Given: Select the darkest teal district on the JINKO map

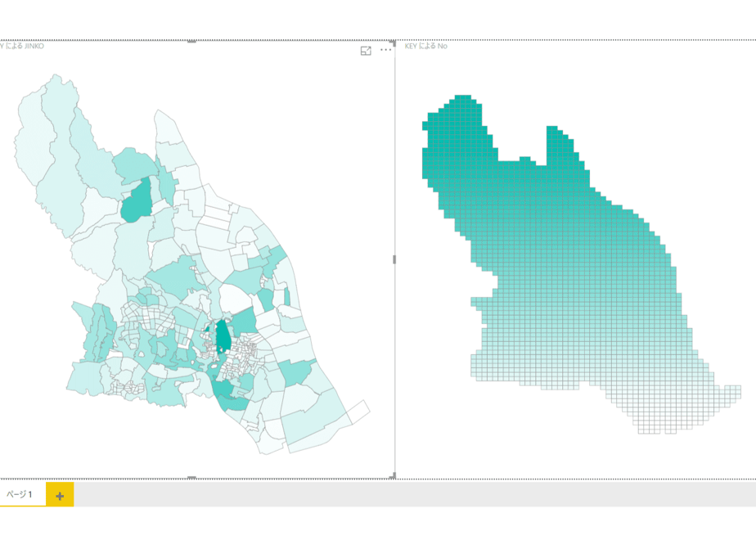Looking at the screenshot, I should [x=223, y=336].
